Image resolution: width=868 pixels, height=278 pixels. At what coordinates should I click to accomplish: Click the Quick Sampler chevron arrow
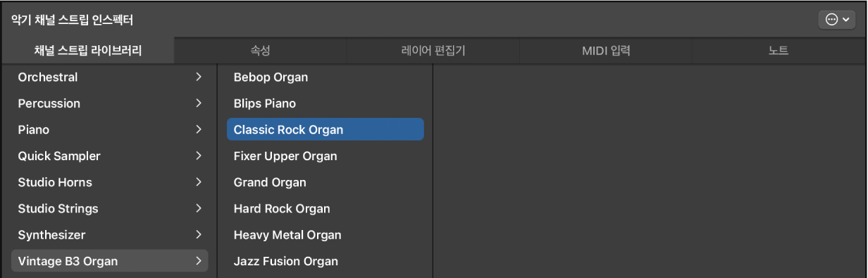coord(199,156)
